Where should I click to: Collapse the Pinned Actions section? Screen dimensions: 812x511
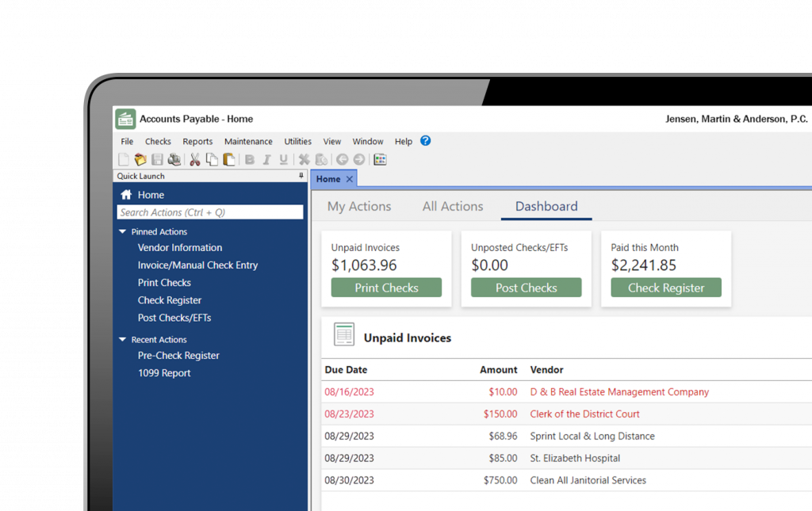(x=122, y=231)
